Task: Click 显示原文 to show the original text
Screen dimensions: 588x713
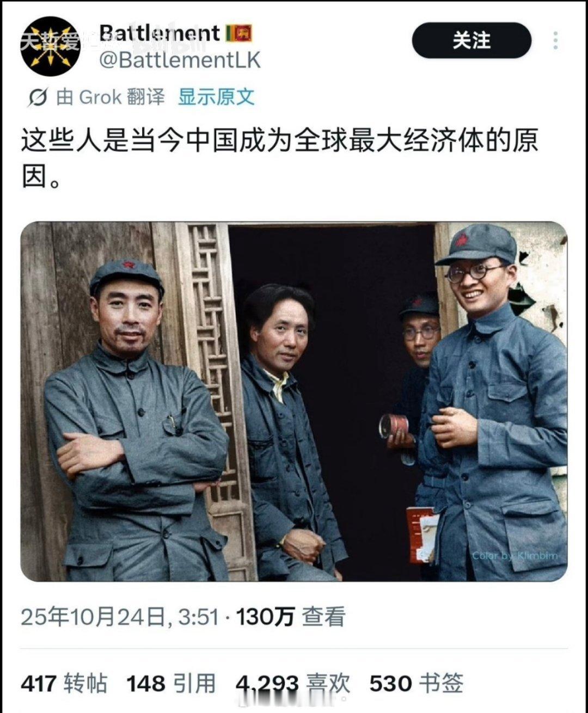Action: [216, 97]
